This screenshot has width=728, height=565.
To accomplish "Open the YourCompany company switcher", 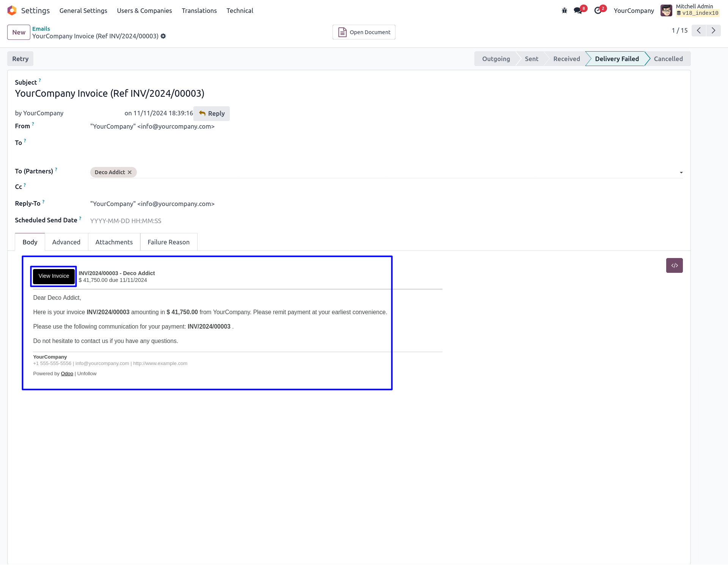I will 634,11.
